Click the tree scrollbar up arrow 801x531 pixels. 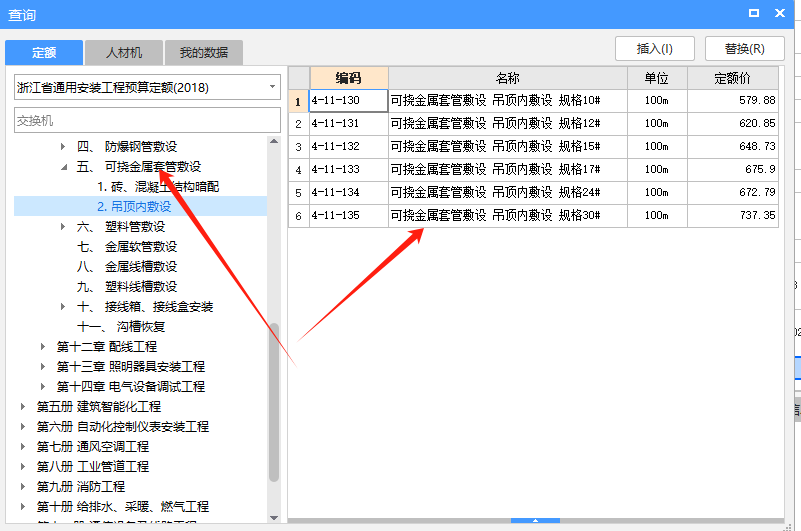click(x=274, y=141)
